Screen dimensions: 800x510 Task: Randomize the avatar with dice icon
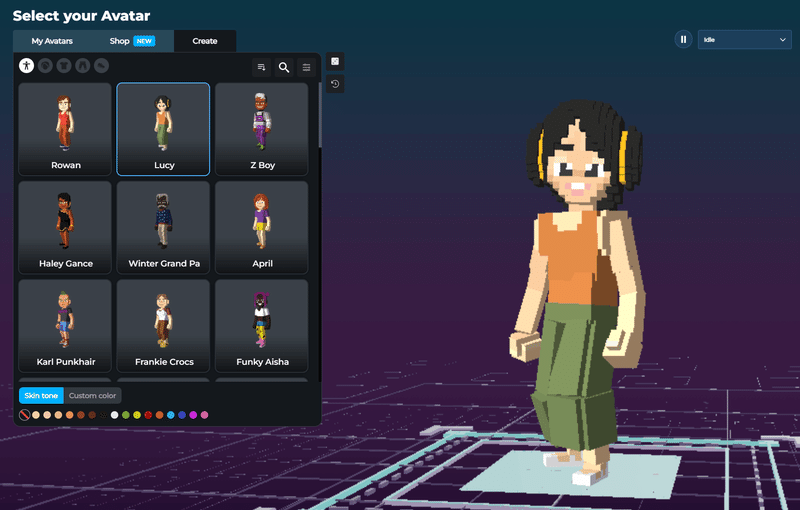pyautogui.click(x=335, y=61)
